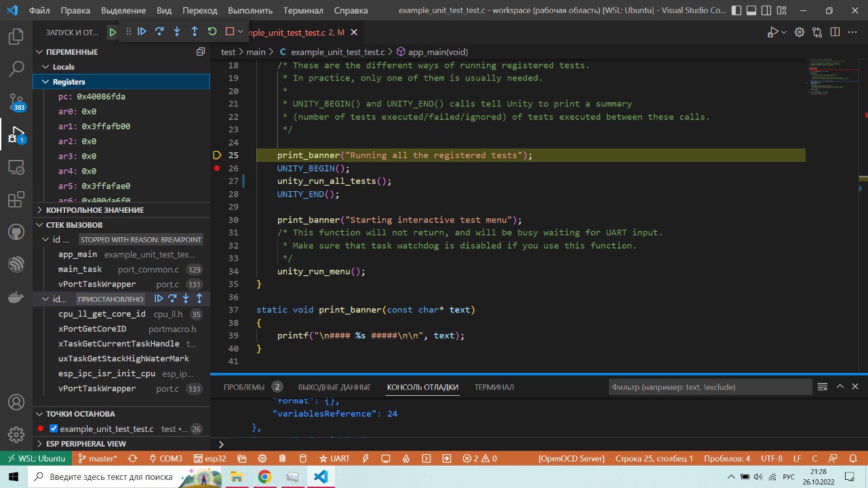Viewport: 868px width, 488px height.
Task: Stop debugging with the red square
Action: tap(229, 32)
